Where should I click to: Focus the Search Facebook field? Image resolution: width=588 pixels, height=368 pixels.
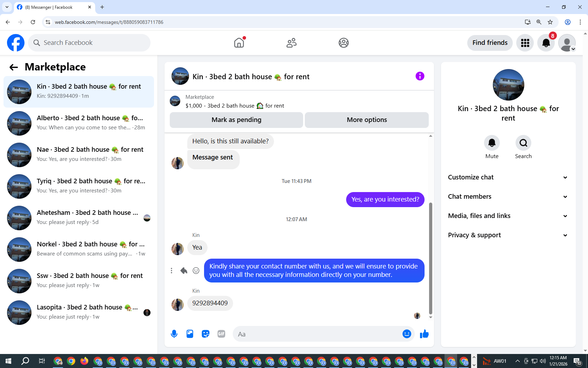[x=89, y=43]
